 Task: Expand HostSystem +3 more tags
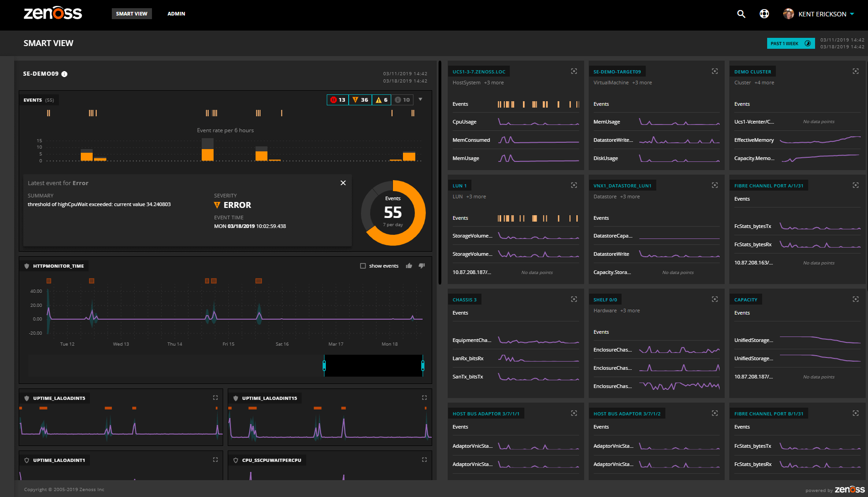[x=494, y=83]
